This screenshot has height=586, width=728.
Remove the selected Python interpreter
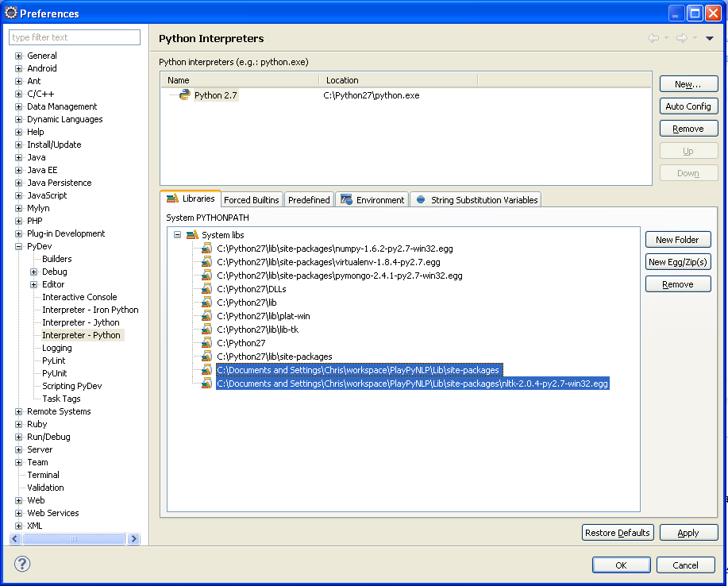[688, 129]
